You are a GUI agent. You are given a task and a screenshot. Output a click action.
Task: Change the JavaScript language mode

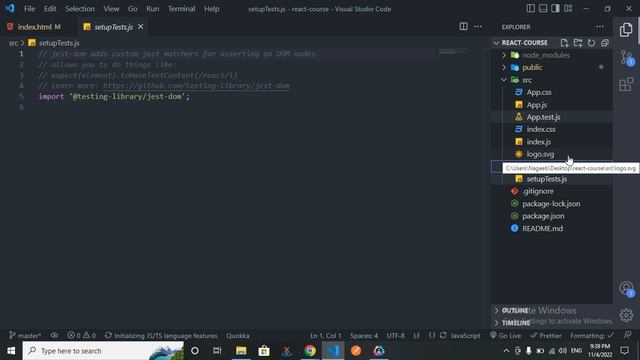(x=465, y=336)
